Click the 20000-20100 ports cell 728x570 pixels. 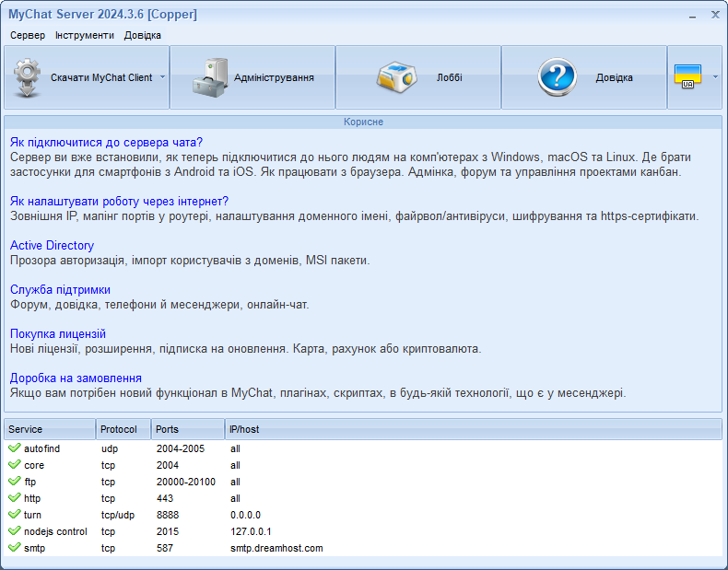pos(186,482)
